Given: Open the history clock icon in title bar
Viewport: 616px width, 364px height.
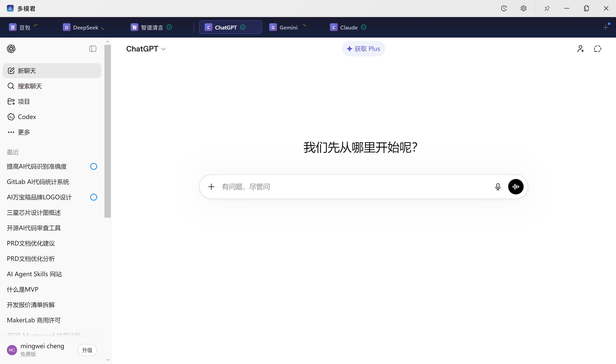Looking at the screenshot, I should [504, 8].
